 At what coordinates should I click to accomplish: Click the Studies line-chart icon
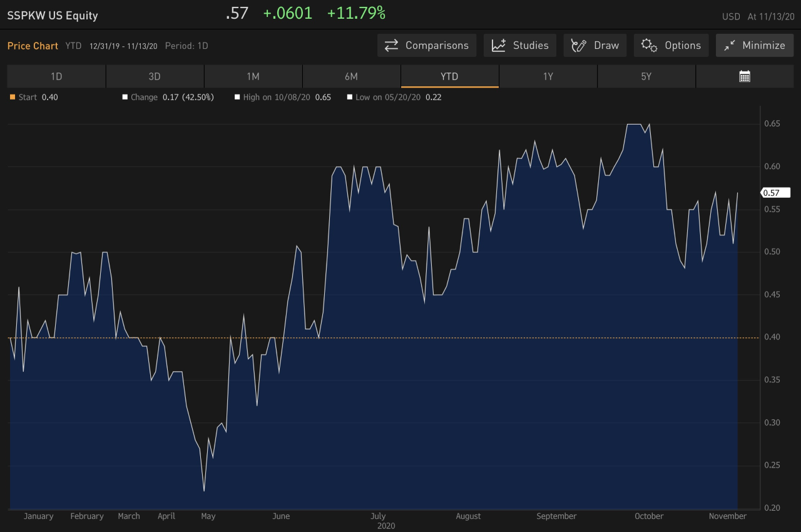(x=499, y=46)
